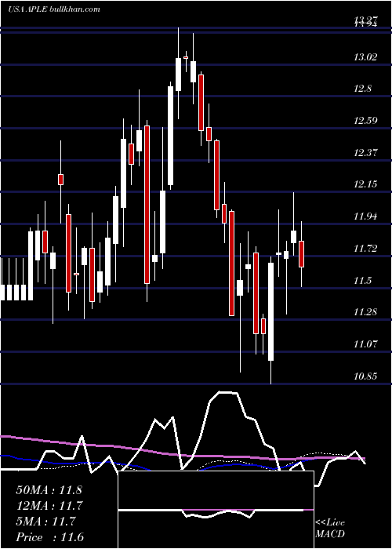Click the <<Live MACD label
Image resolution: width=392 pixels, height=549 pixels.
(330, 529)
